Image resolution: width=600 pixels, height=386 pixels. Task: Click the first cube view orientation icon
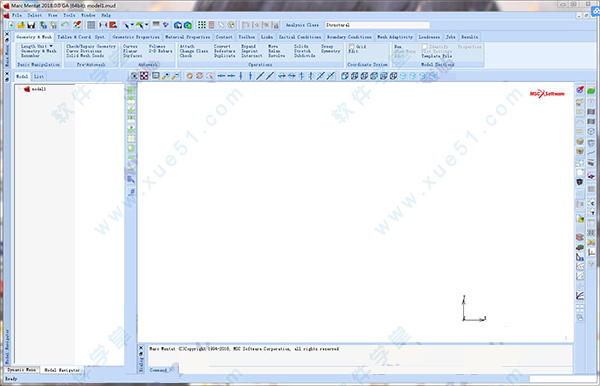344,76
